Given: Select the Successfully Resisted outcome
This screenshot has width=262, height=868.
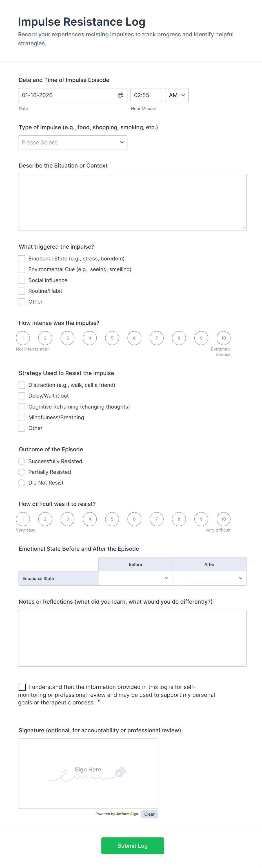Looking at the screenshot, I should (22, 461).
